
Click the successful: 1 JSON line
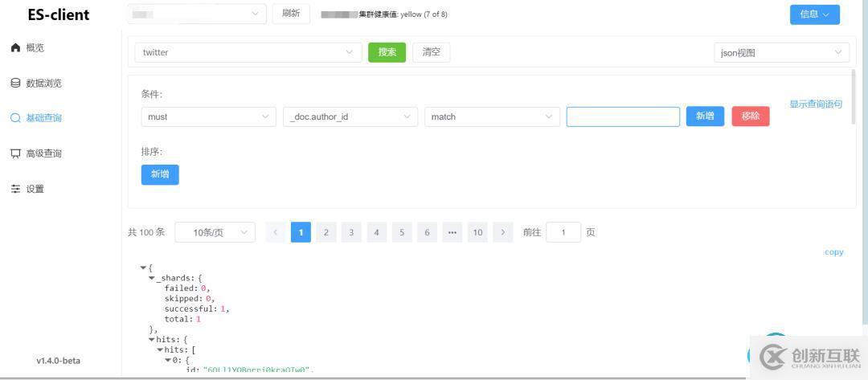197,308
